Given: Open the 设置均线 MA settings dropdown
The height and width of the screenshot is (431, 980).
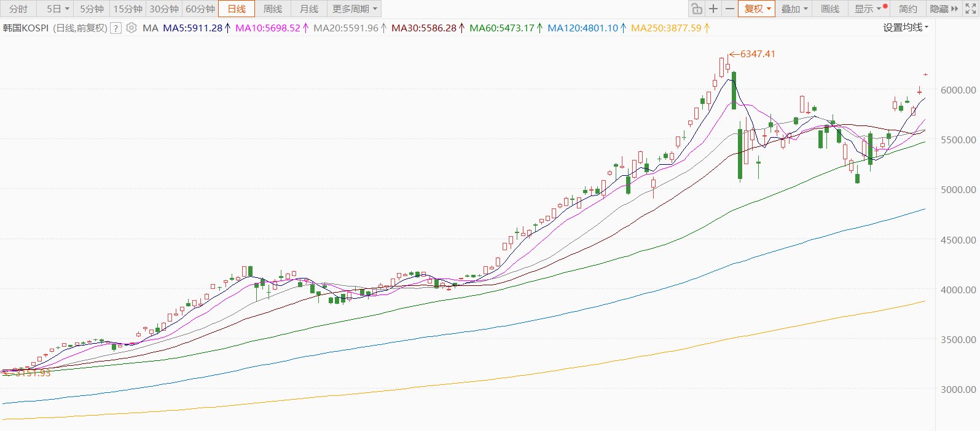Looking at the screenshot, I should pyautogui.click(x=906, y=27).
